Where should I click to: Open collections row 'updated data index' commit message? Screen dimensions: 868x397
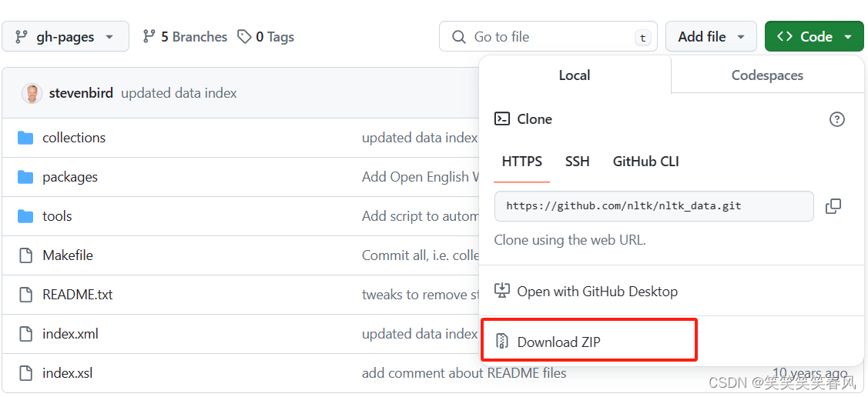click(419, 137)
